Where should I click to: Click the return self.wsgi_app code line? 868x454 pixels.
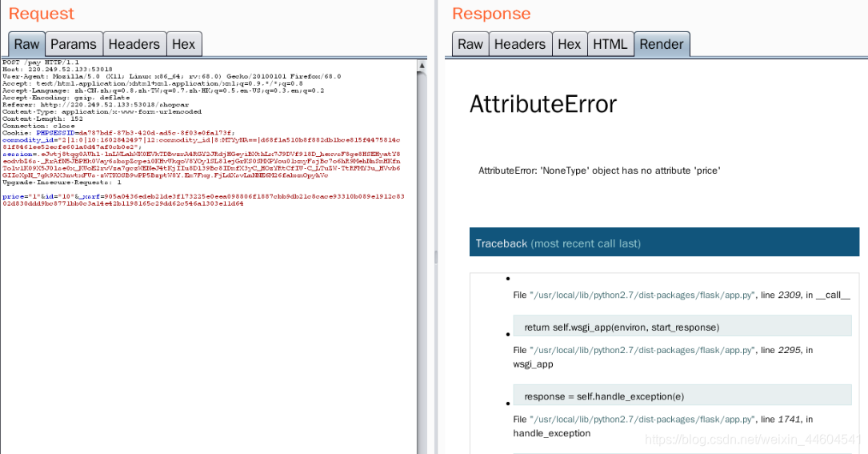(682, 327)
